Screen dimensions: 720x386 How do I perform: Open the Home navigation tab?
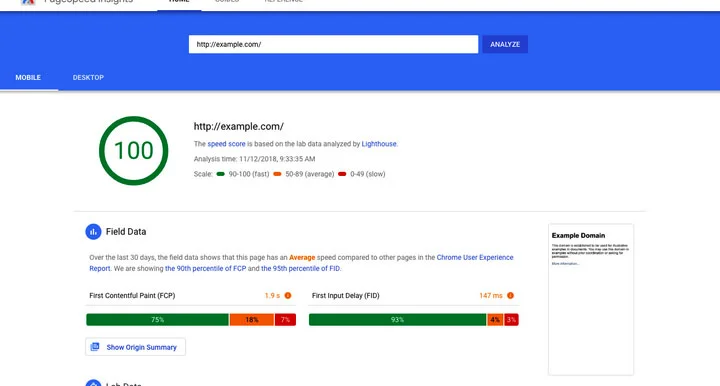[x=179, y=3]
